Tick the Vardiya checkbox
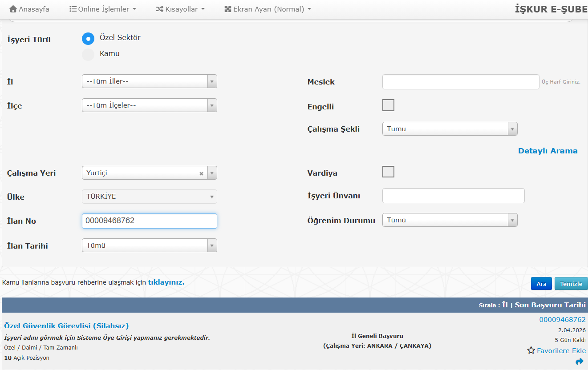588x370 pixels. point(388,172)
